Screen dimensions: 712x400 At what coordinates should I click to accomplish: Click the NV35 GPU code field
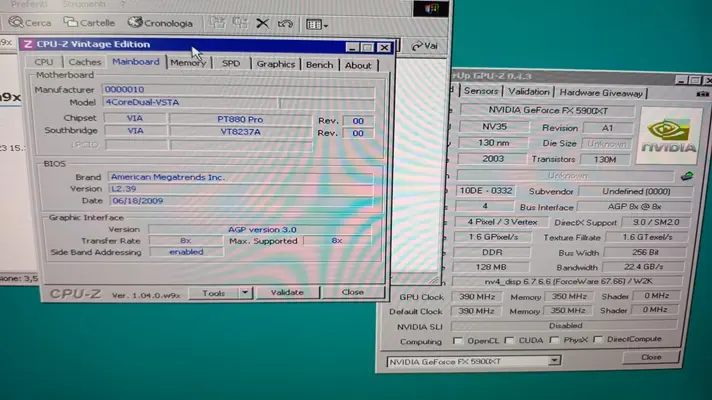pos(494,127)
